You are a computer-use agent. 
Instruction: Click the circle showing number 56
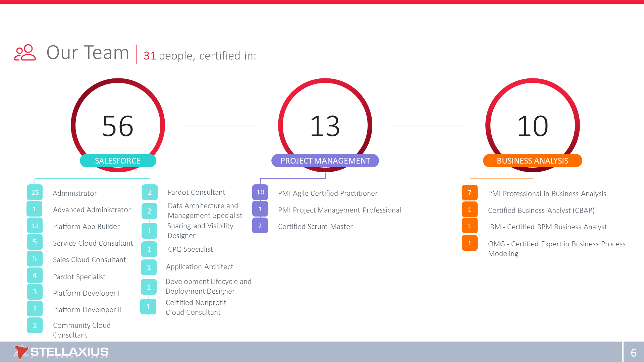tap(118, 125)
